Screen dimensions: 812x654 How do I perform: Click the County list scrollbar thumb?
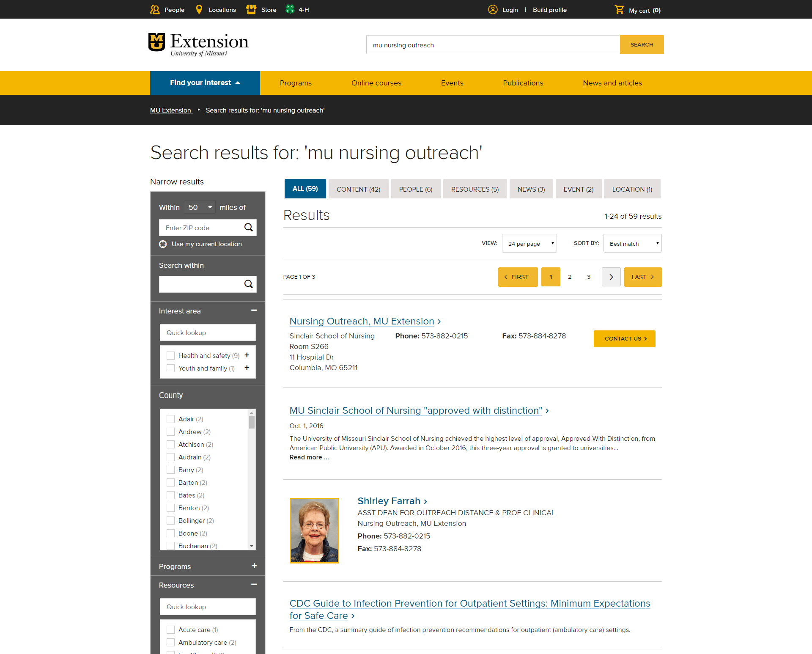click(252, 422)
